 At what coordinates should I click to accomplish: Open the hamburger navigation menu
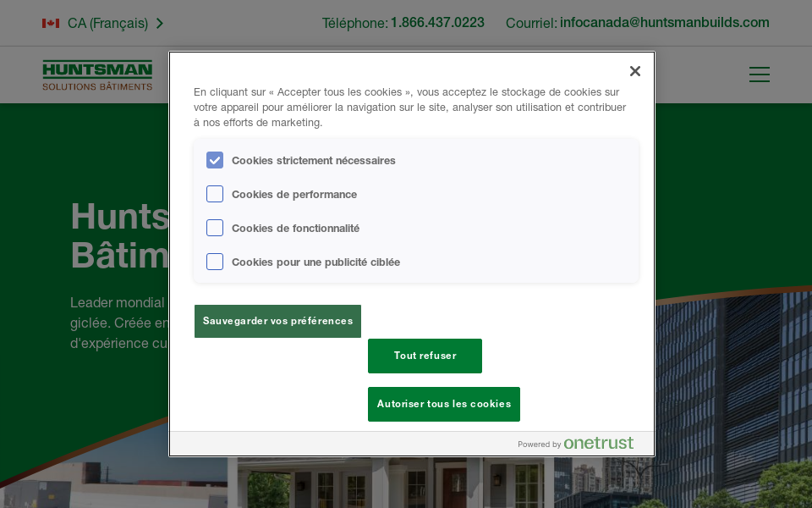click(759, 75)
